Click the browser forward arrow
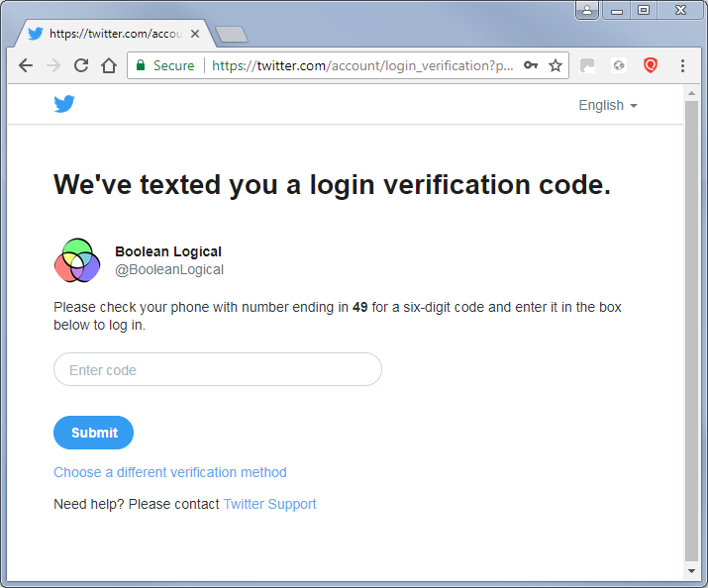The height and width of the screenshot is (588, 708). click(x=53, y=66)
